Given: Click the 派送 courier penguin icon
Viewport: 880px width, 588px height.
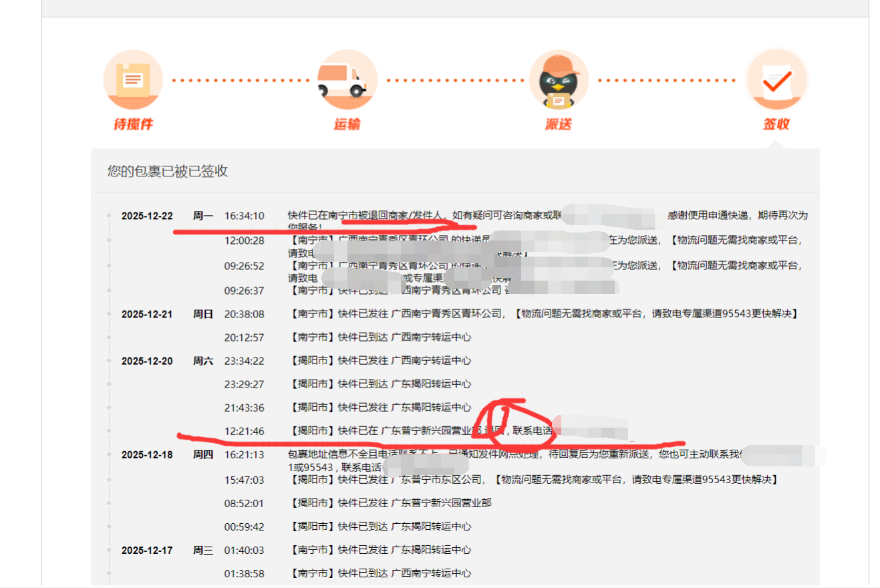Looking at the screenshot, I should click(x=559, y=80).
